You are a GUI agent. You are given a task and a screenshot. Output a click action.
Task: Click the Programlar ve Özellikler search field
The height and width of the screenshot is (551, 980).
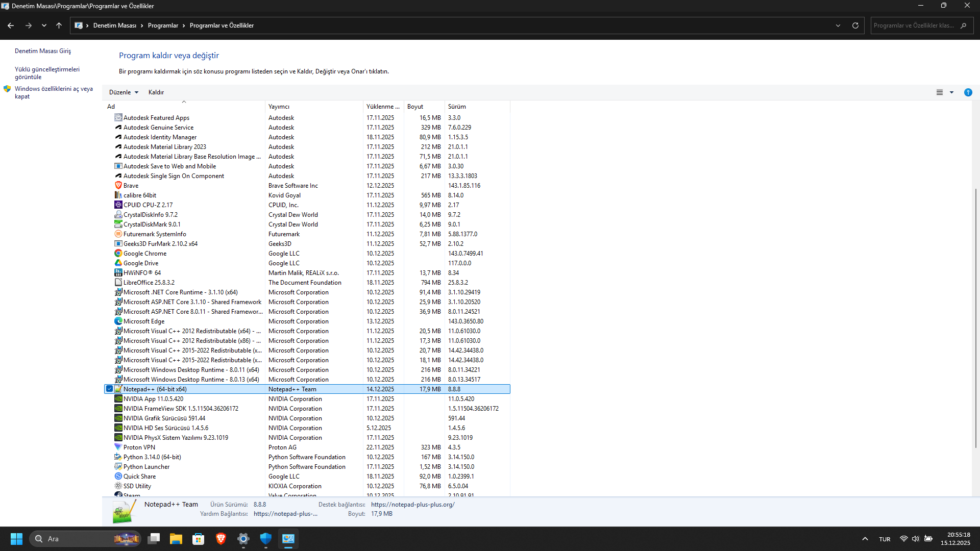click(922, 26)
